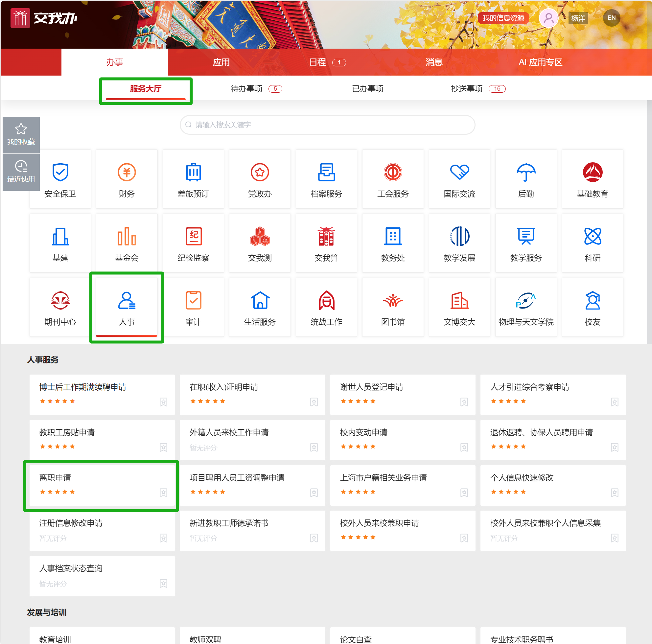Screen dimensions: 652x644
Task: Click the keyword search input field
Action: tap(327, 125)
